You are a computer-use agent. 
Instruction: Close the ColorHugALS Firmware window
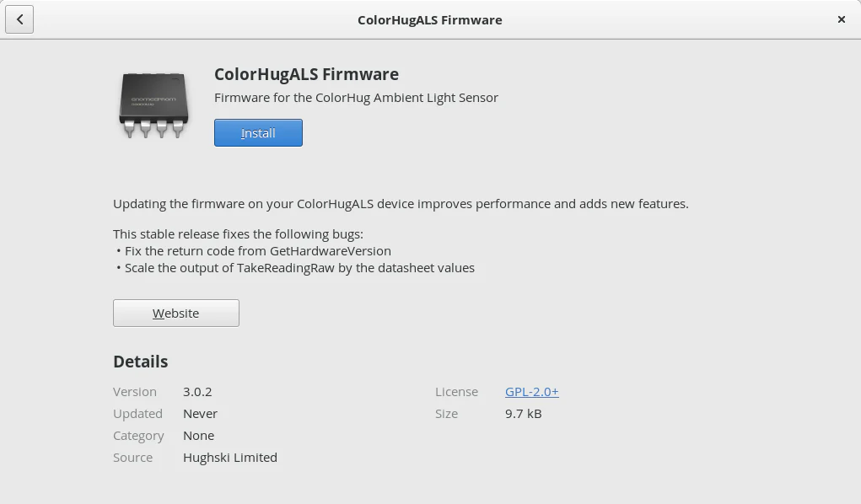(x=841, y=19)
